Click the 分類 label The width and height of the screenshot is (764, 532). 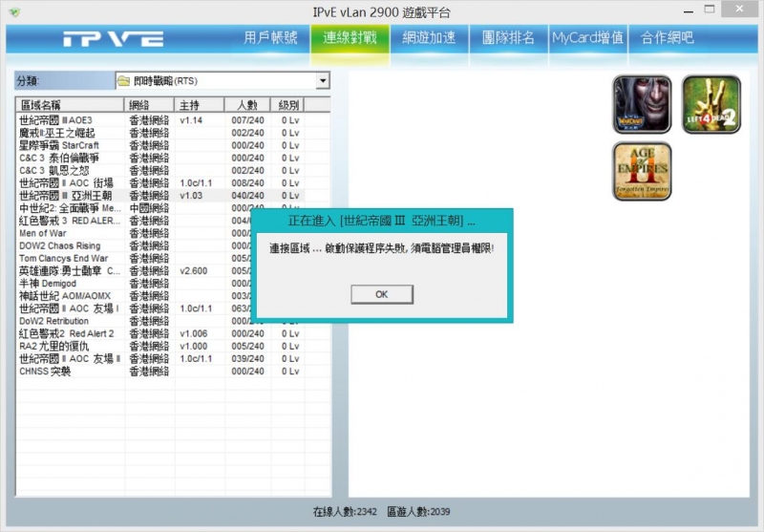pos(28,81)
